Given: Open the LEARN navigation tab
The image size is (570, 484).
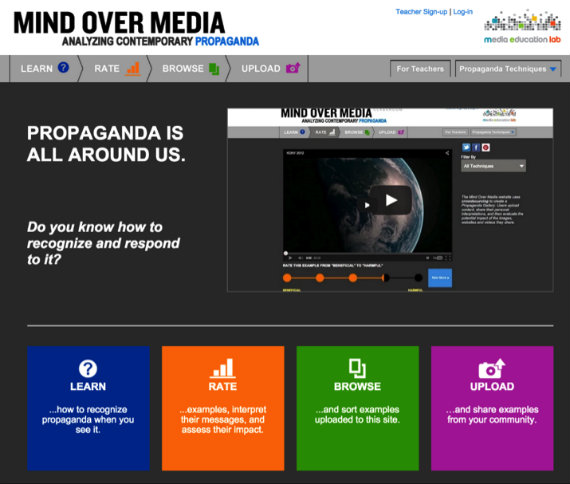Looking at the screenshot, I should pyautogui.click(x=44, y=68).
